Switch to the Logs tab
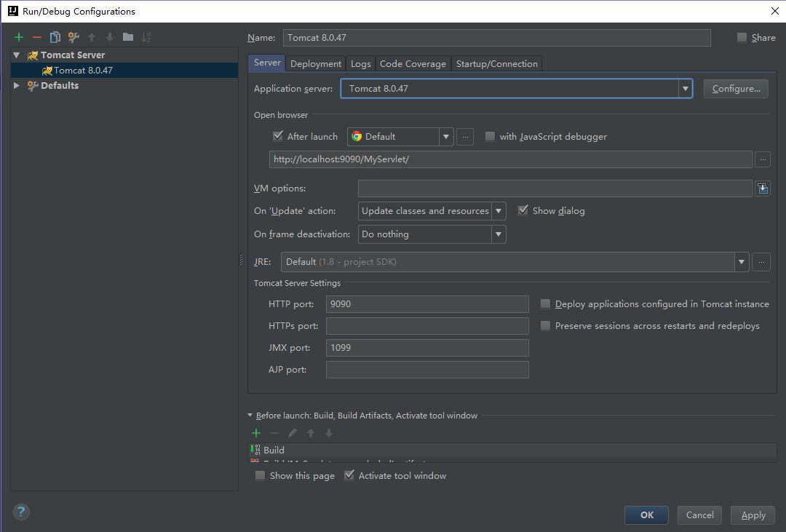Screen dimensions: 786x532 pyautogui.click(x=360, y=63)
